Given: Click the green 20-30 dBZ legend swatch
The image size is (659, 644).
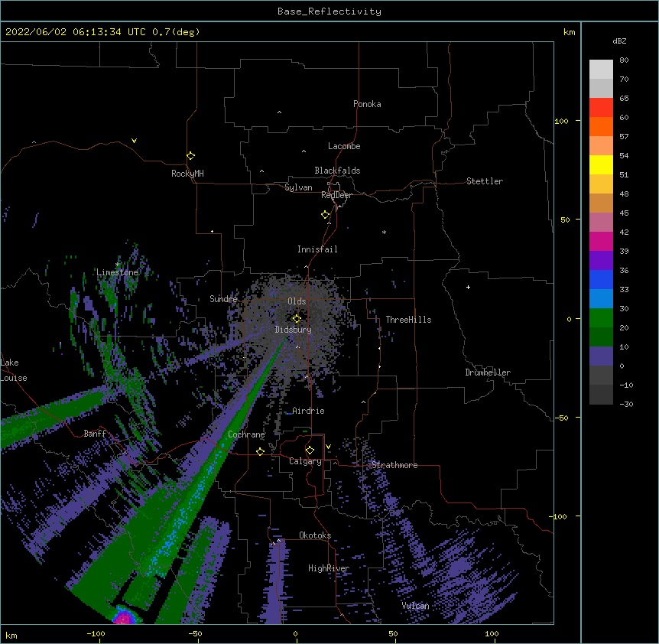Looking at the screenshot, I should 601,318.
